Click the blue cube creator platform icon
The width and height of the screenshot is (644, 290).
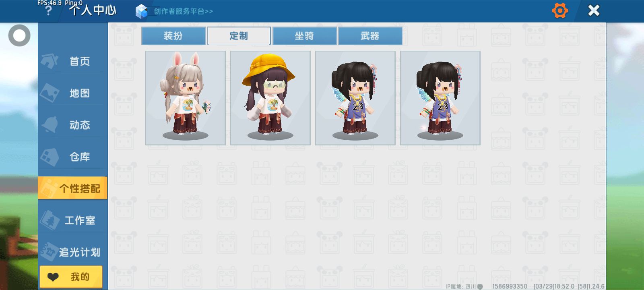tap(141, 11)
